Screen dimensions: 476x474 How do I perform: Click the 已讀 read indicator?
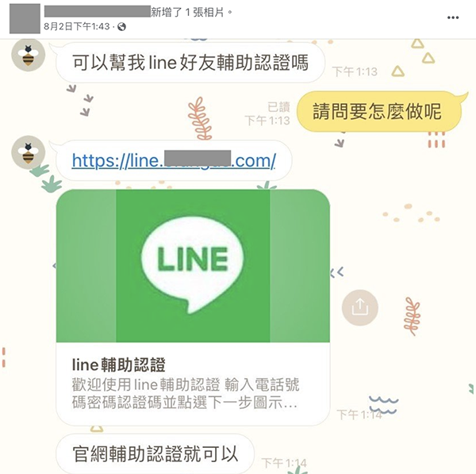278,107
